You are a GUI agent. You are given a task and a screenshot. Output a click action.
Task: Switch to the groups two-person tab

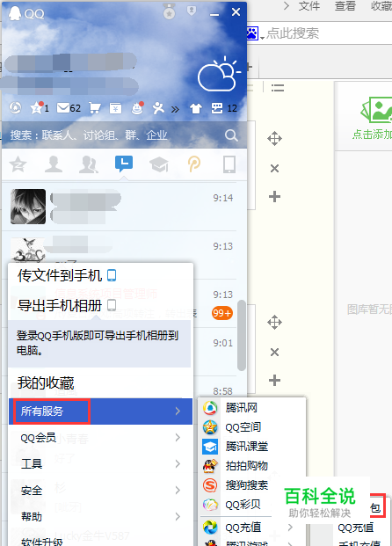coord(89,164)
